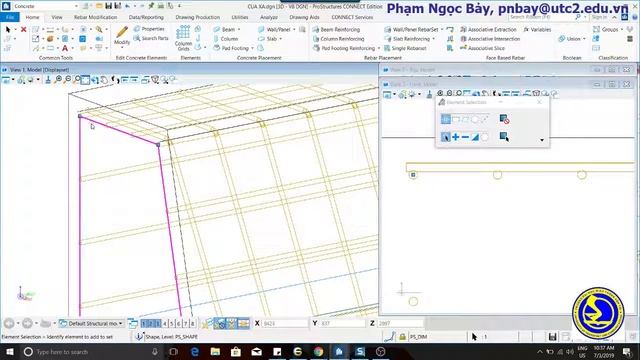Open Microsoft Edge from the taskbar

[195, 351]
